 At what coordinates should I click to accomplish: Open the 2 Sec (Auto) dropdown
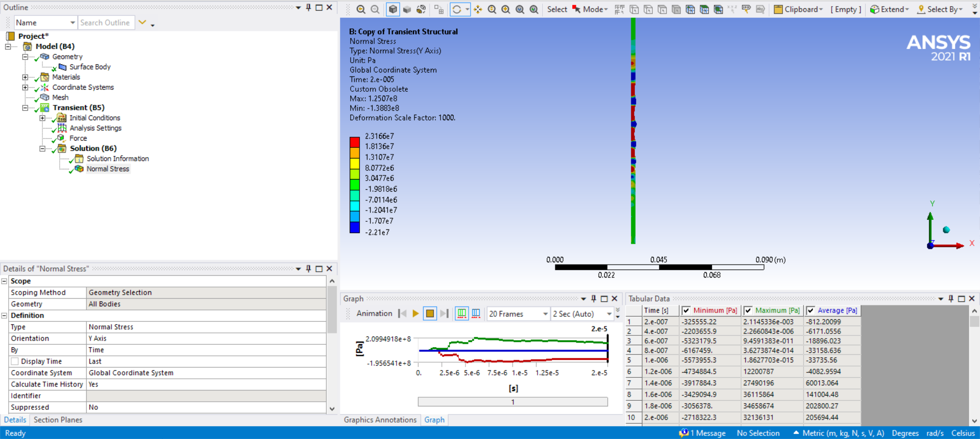coord(609,314)
